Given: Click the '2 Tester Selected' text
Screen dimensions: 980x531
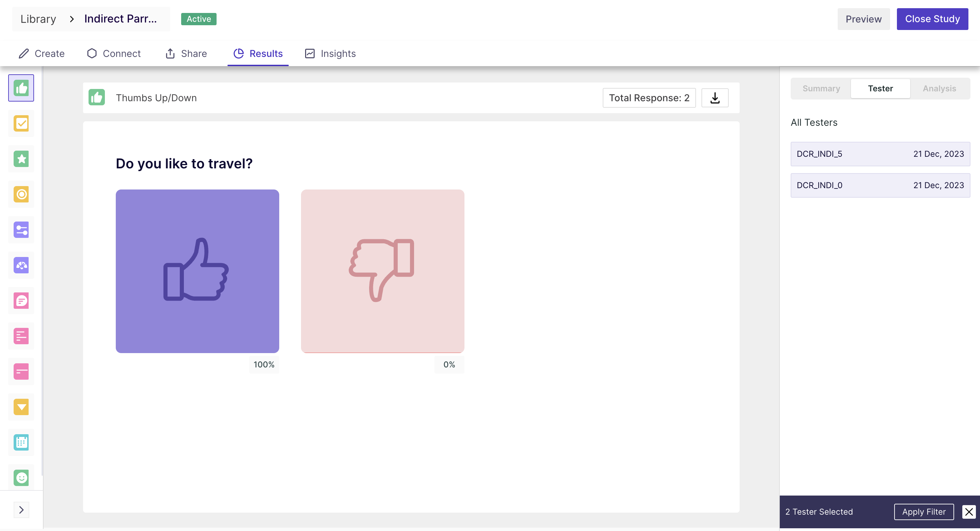Looking at the screenshot, I should (x=819, y=512).
